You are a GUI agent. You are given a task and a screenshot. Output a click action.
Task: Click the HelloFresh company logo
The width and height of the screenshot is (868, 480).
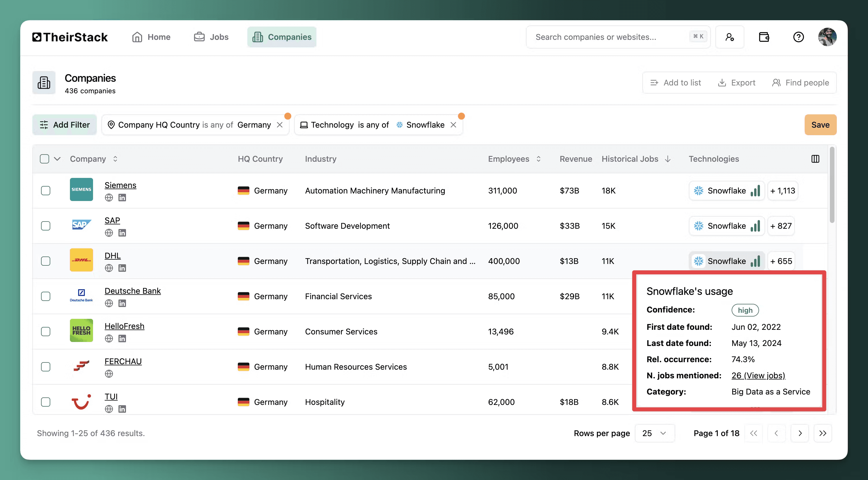click(81, 330)
